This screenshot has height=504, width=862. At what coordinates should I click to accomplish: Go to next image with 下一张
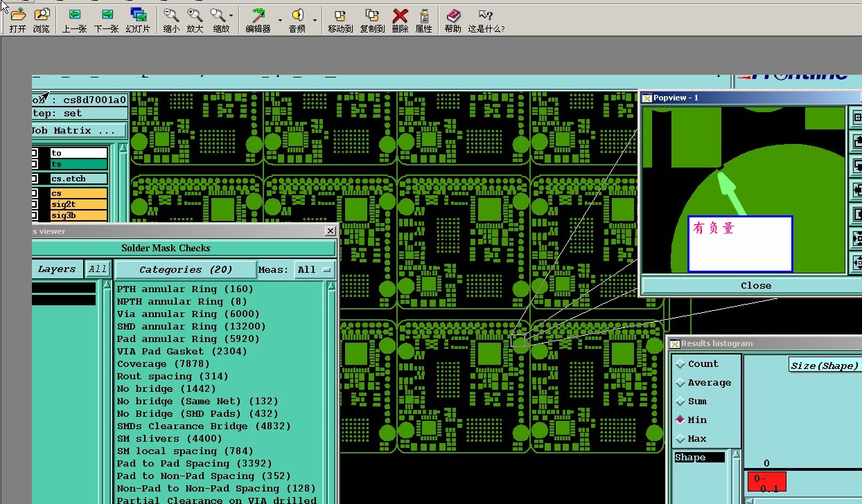(x=107, y=15)
